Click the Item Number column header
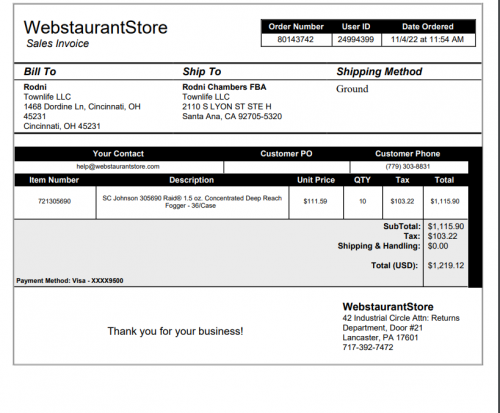The width and height of the screenshot is (500, 413). pos(54,180)
